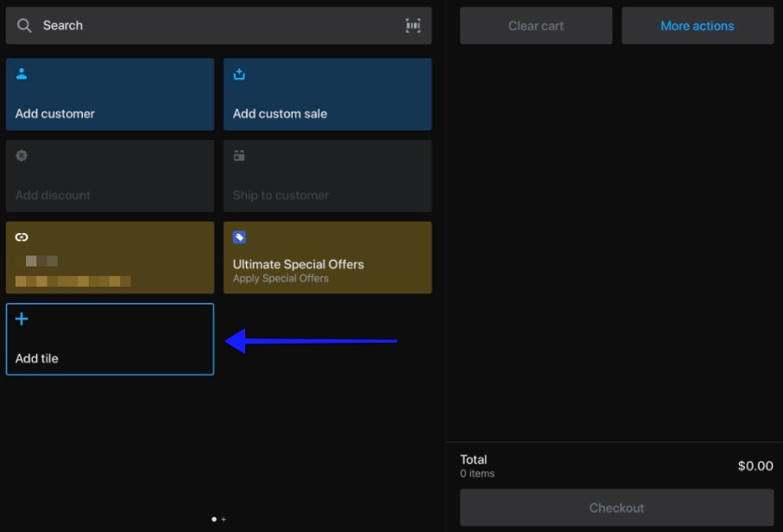Click the person icon on Add customer
Image resolution: width=783 pixels, height=532 pixels.
(21, 74)
